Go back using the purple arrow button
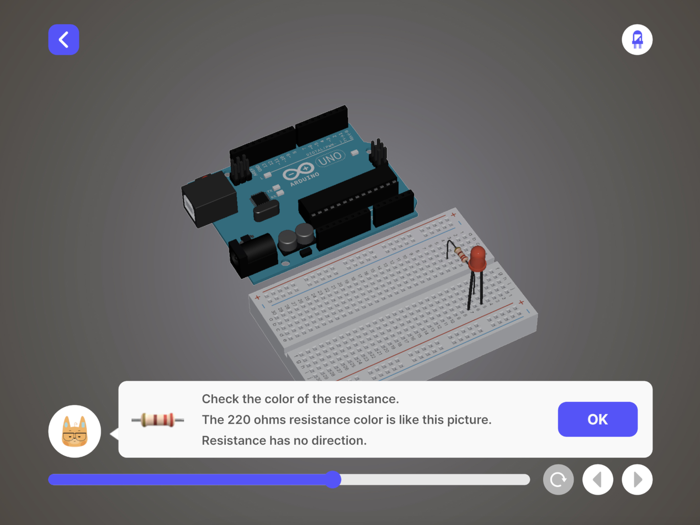700x525 pixels. click(x=63, y=40)
